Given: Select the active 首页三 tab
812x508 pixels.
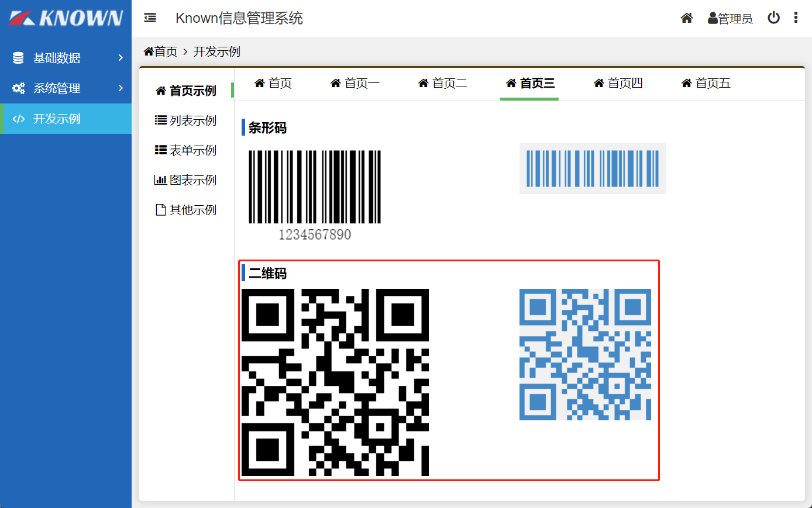Looking at the screenshot, I should (x=530, y=83).
